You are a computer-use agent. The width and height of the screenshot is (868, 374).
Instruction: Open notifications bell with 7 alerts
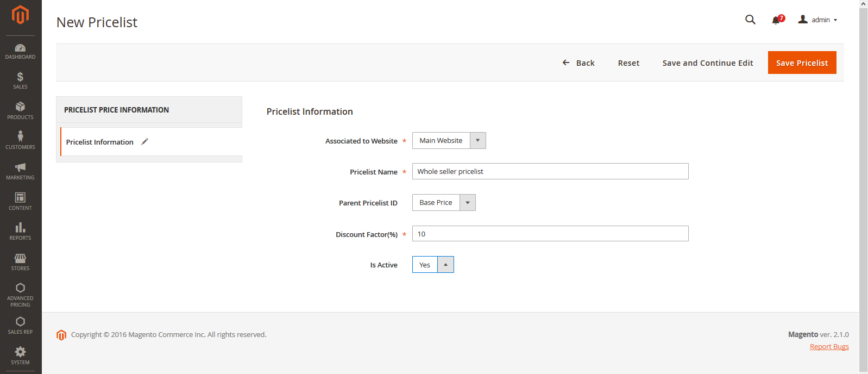tap(778, 20)
